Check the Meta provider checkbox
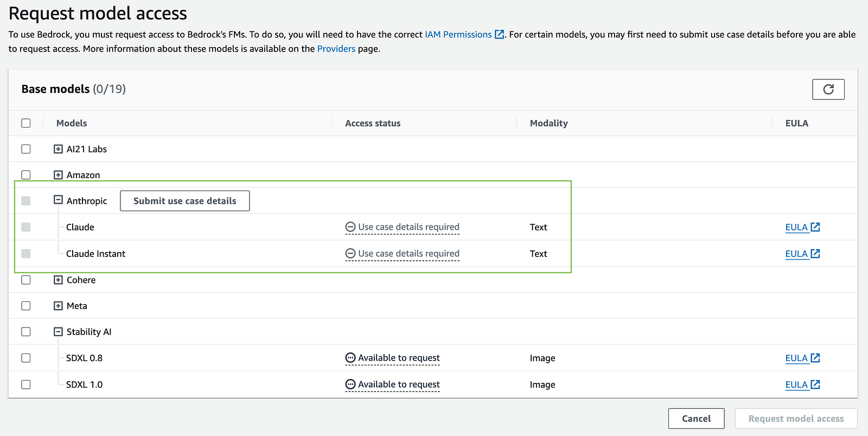868x436 pixels. click(26, 306)
